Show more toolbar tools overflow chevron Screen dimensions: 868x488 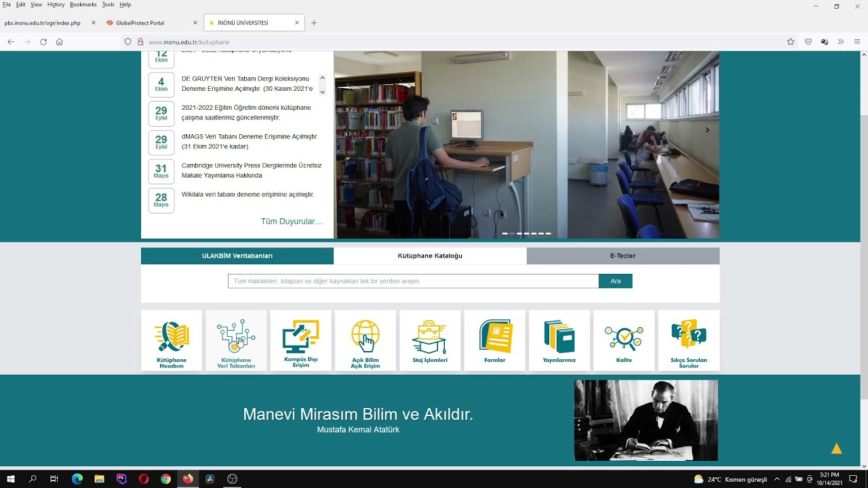(x=841, y=42)
